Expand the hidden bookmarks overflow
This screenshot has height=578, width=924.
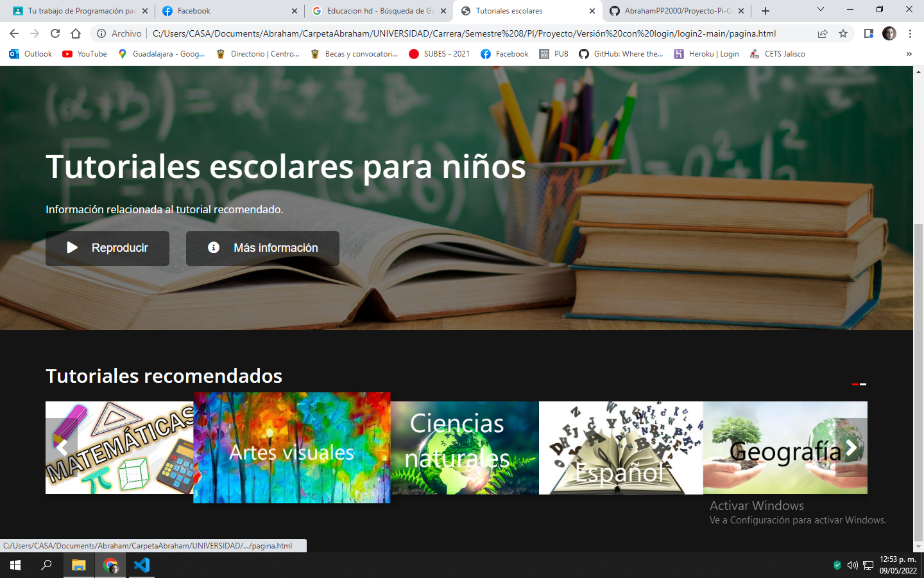(x=909, y=54)
